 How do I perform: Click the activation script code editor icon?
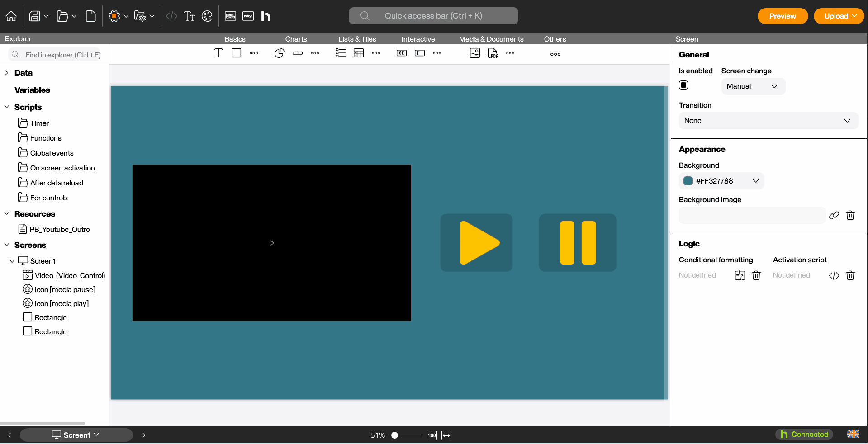[834, 275]
